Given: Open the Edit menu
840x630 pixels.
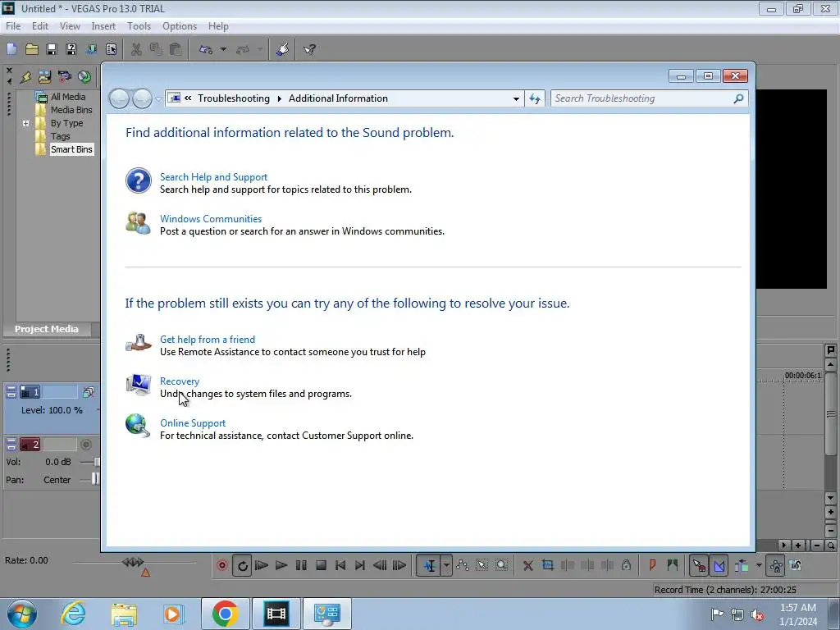Looking at the screenshot, I should coord(39,25).
